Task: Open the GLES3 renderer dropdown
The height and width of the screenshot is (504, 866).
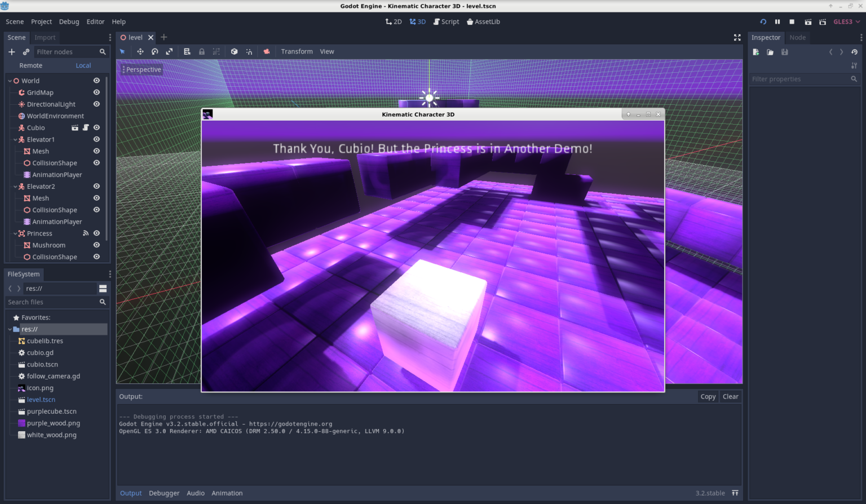Action: point(846,22)
